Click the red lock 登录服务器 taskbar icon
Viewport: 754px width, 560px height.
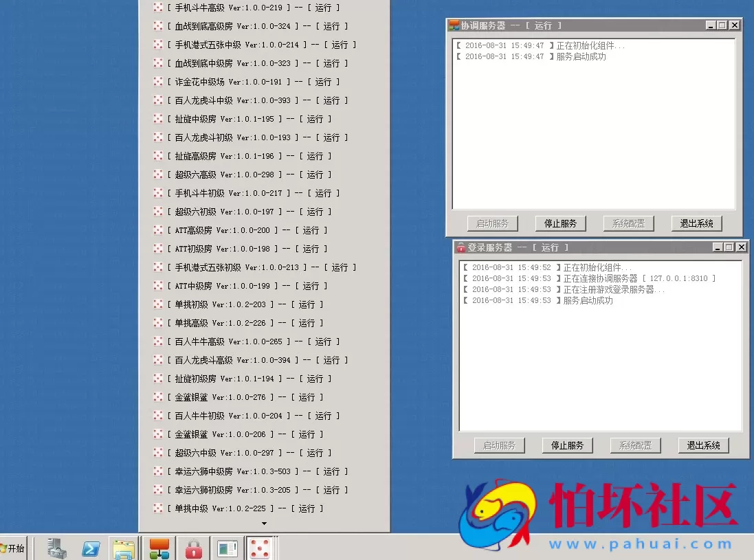coord(193,548)
